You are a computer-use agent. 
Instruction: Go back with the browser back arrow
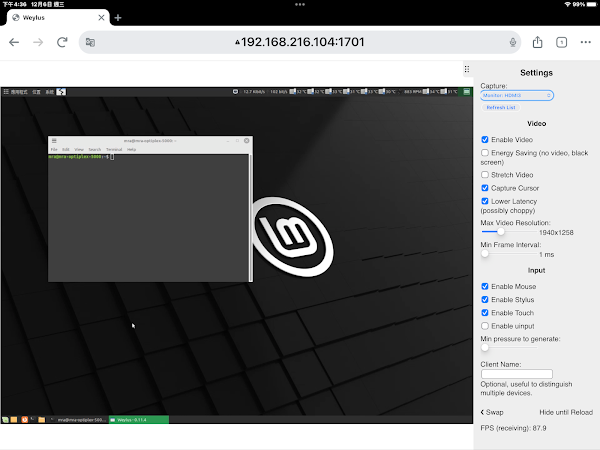click(x=14, y=42)
